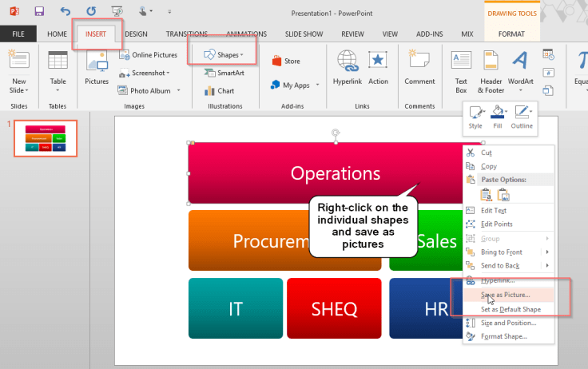Expand the Shapes dropdown
The height and width of the screenshot is (369, 588).
[223, 54]
